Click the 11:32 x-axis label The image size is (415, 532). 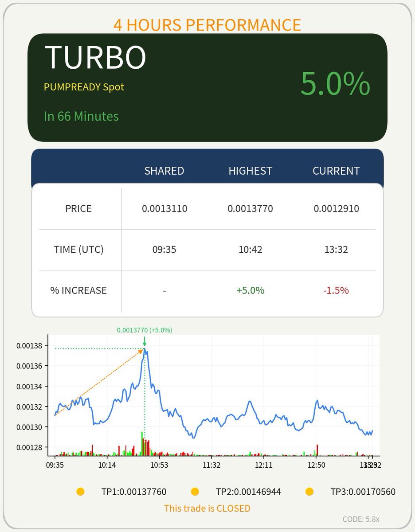(x=211, y=465)
